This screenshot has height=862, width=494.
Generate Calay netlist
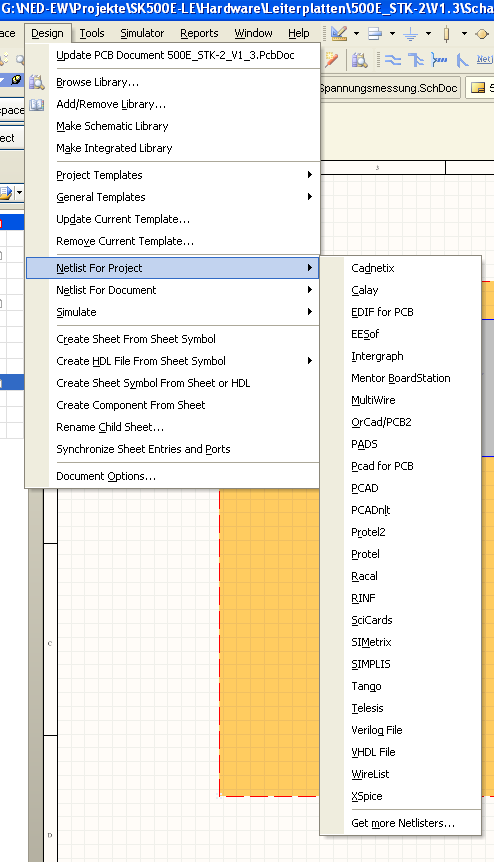(x=401, y=290)
